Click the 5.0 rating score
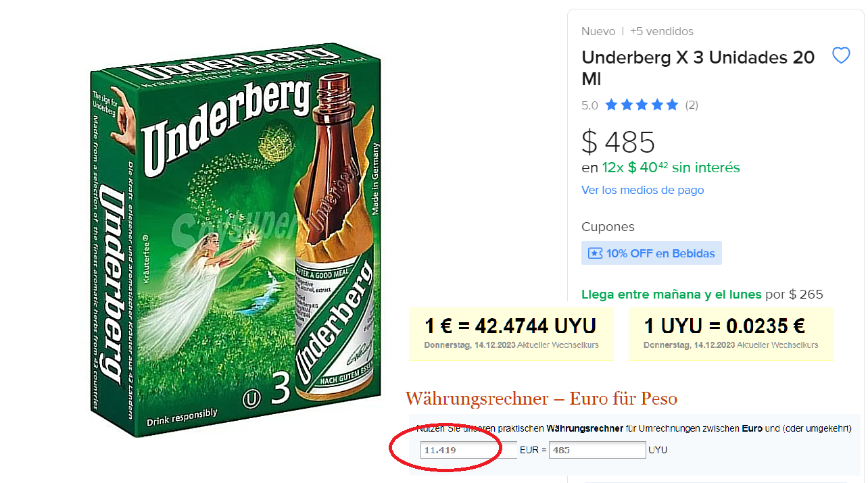Screen dimensions: 868x483 (589, 105)
